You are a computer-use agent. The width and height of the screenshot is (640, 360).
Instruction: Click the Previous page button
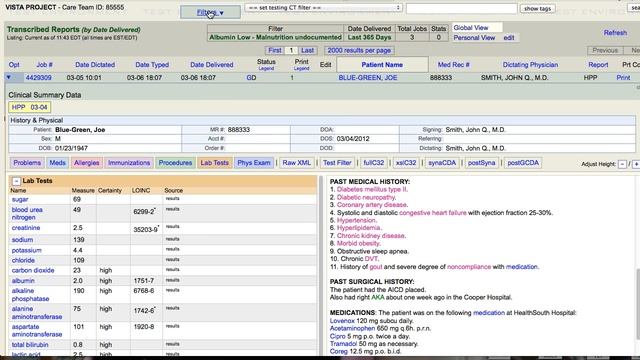point(605,50)
